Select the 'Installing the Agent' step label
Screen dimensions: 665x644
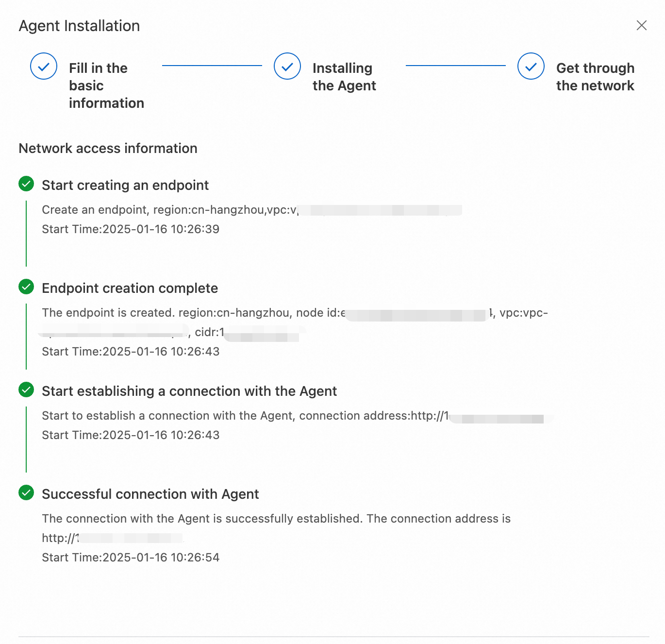point(344,77)
